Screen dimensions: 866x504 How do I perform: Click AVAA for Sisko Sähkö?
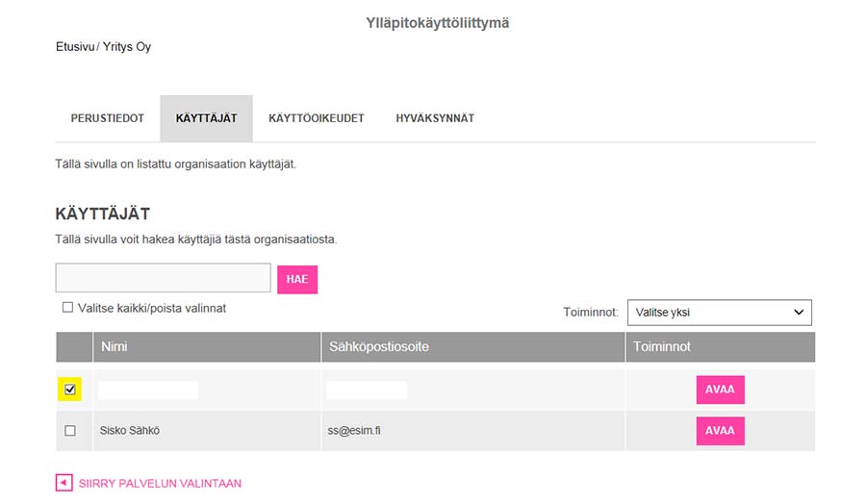tap(720, 431)
